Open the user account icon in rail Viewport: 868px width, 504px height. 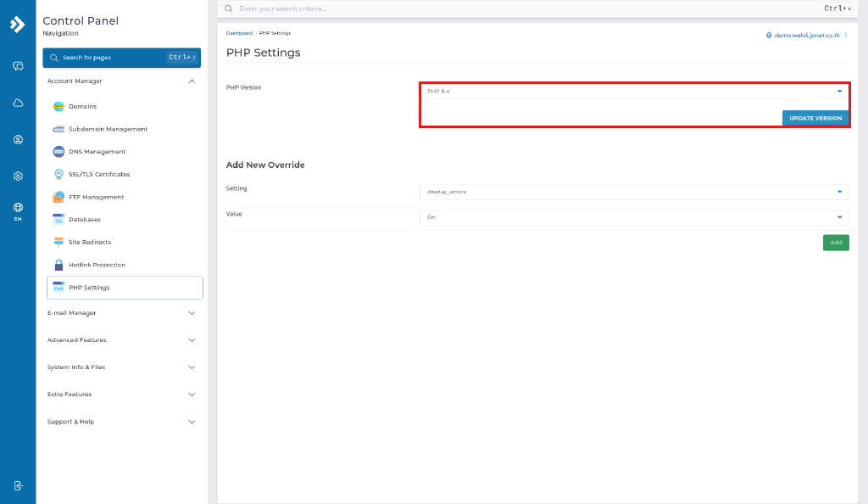pos(18,139)
